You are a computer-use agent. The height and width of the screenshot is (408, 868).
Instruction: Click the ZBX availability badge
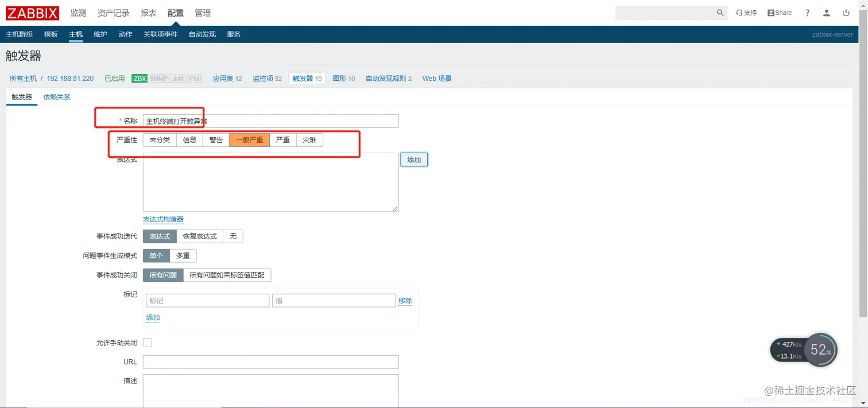point(139,79)
